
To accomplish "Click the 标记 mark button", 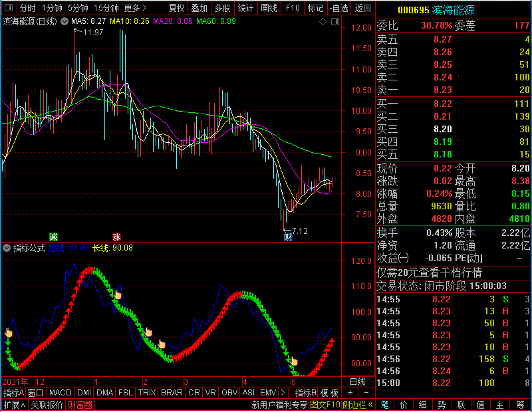I will 315,8.
